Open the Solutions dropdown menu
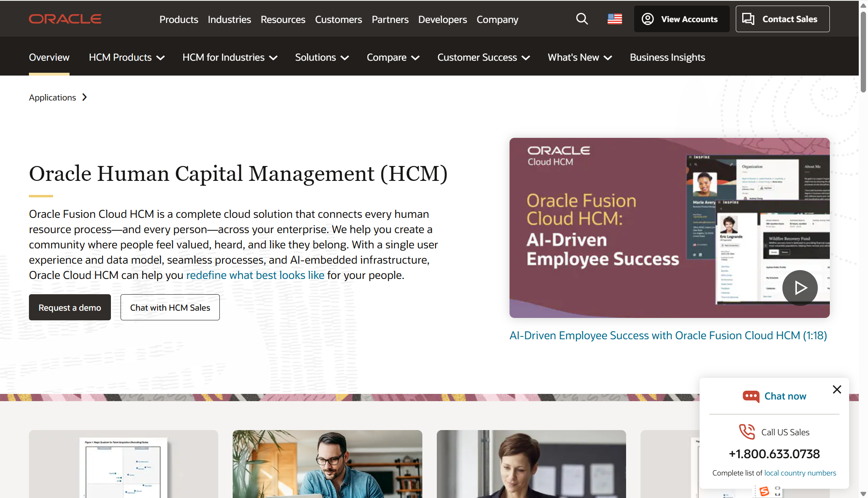 coord(321,57)
